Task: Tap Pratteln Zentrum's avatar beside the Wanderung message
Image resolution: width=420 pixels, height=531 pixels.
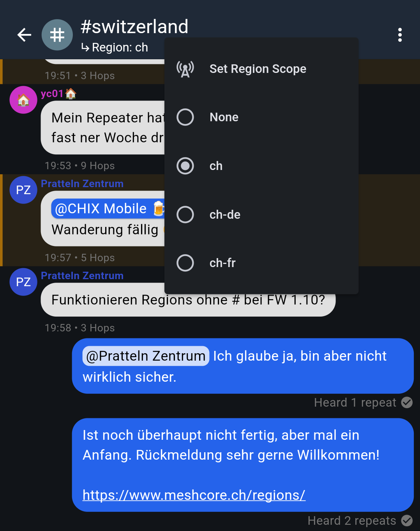Action: [x=23, y=190]
